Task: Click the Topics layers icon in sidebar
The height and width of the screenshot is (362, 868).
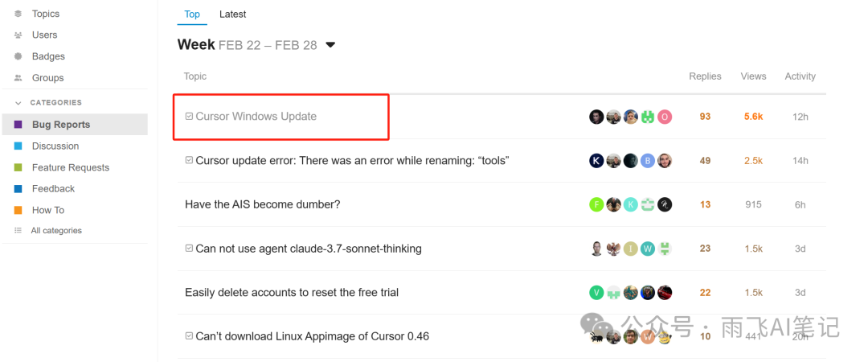Action: point(18,14)
